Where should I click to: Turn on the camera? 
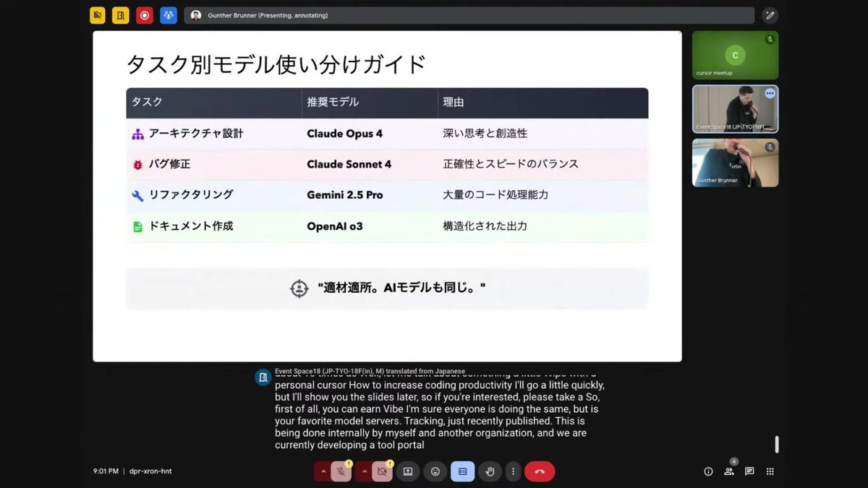pyautogui.click(x=382, y=471)
